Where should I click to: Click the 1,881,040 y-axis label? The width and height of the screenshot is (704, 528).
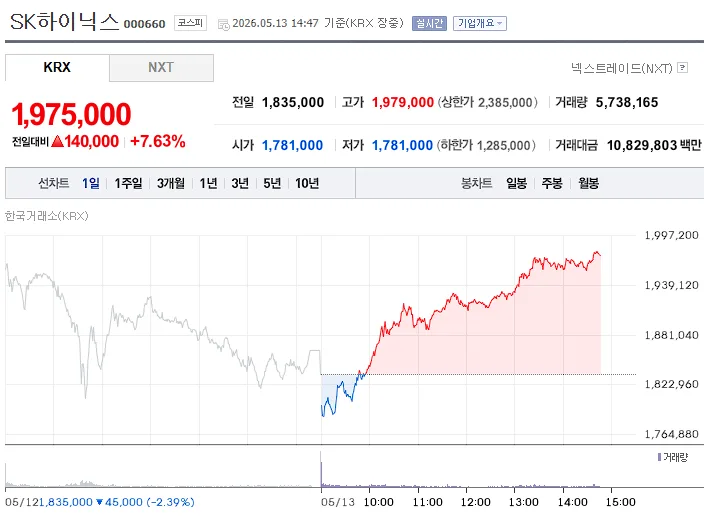click(671, 335)
